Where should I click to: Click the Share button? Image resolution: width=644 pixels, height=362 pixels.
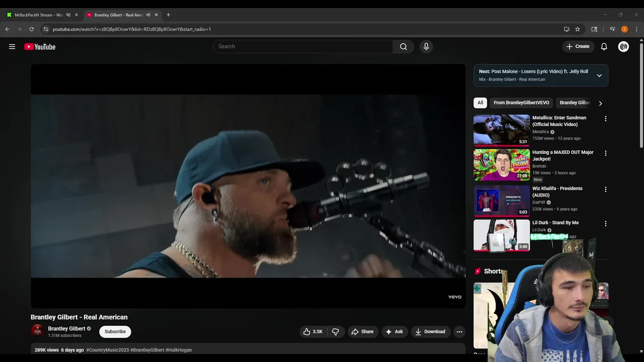point(362,332)
